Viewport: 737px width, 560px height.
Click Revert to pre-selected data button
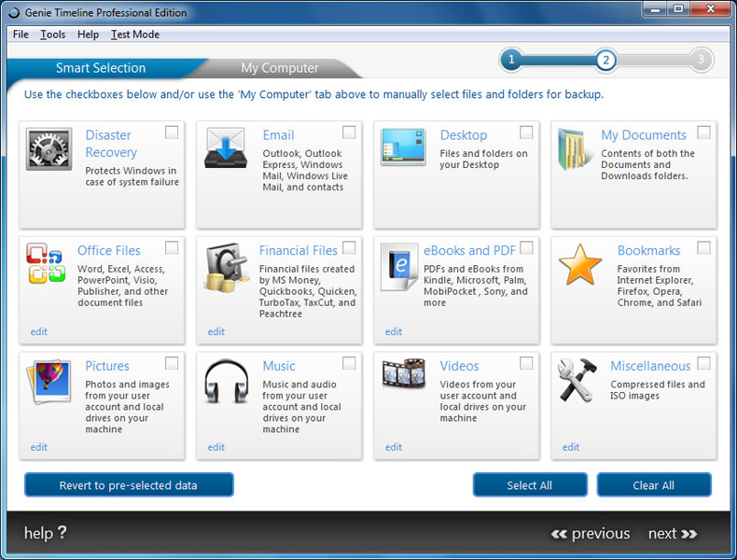click(x=129, y=484)
